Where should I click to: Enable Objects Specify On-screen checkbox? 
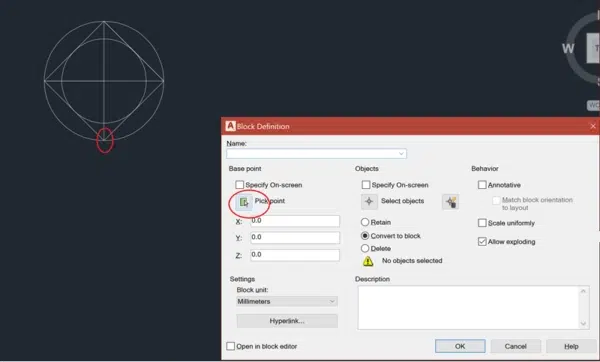point(366,185)
